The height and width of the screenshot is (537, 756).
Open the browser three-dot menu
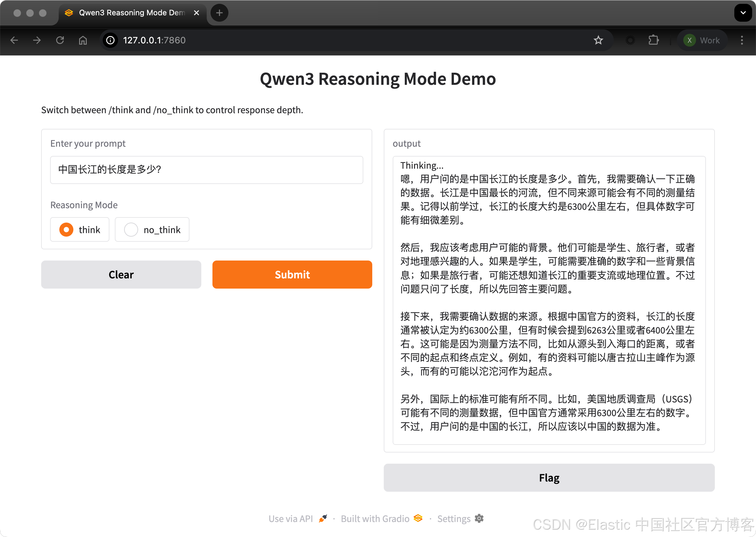point(742,40)
